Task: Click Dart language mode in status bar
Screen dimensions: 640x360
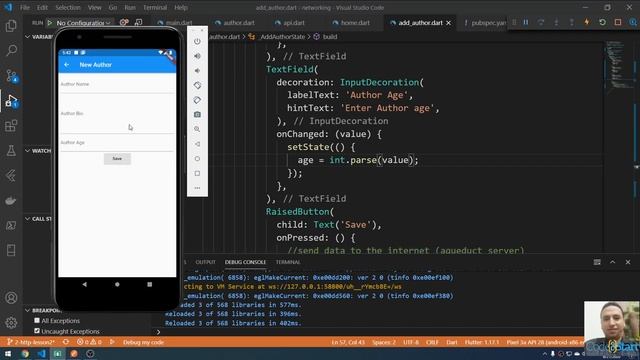Action: coord(452,342)
